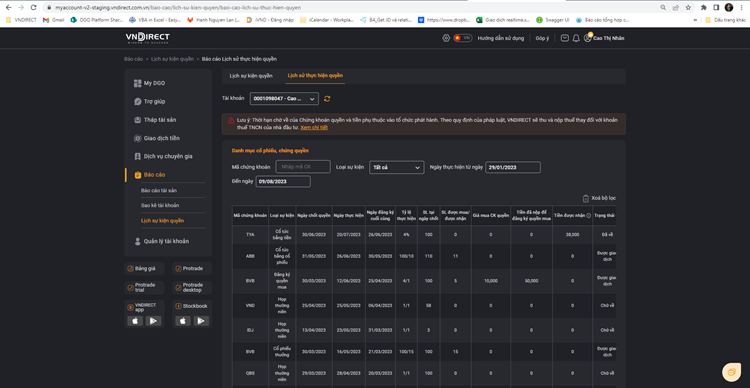
Task: Click the Apple store icon under Stockbook
Action: 183,321
